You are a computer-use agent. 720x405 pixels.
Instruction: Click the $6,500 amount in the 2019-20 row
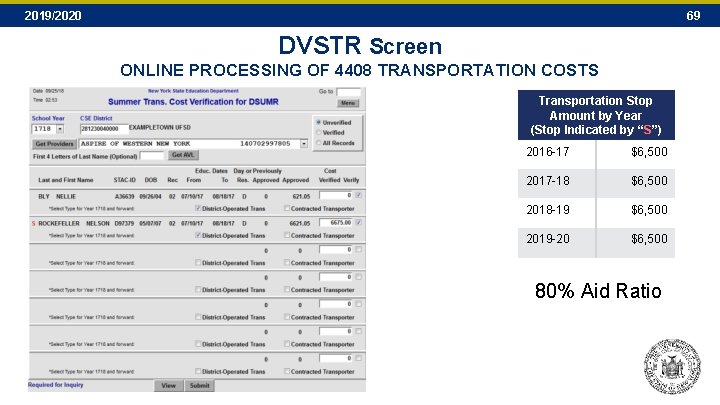click(649, 239)
